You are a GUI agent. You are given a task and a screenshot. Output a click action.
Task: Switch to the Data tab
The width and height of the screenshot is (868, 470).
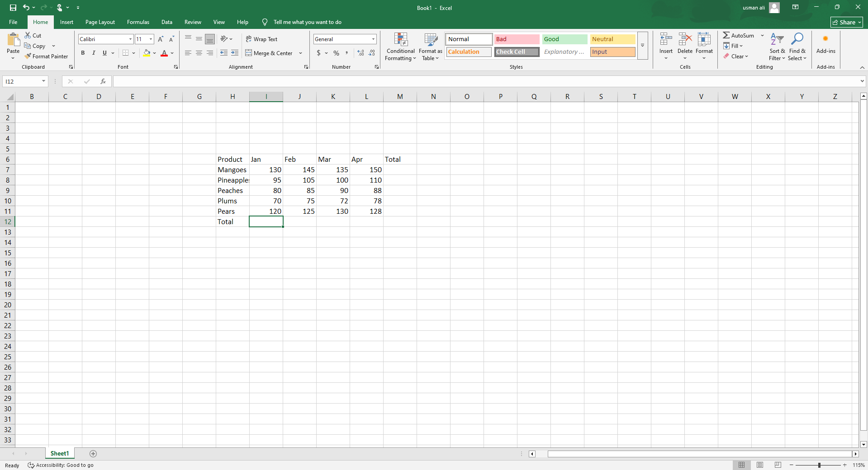point(167,22)
